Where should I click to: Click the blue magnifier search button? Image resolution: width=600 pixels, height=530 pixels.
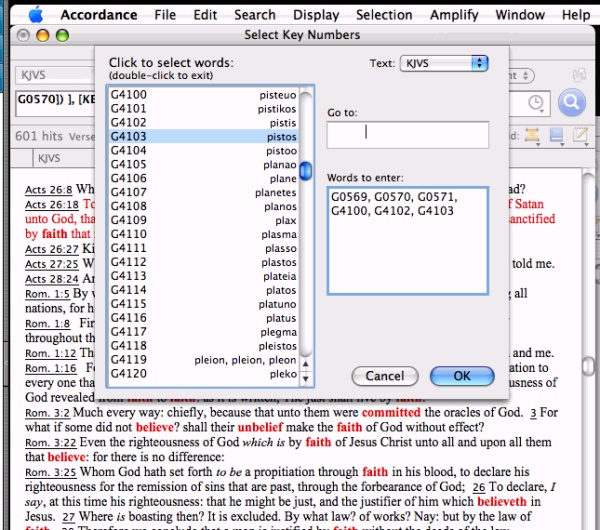pos(571,103)
